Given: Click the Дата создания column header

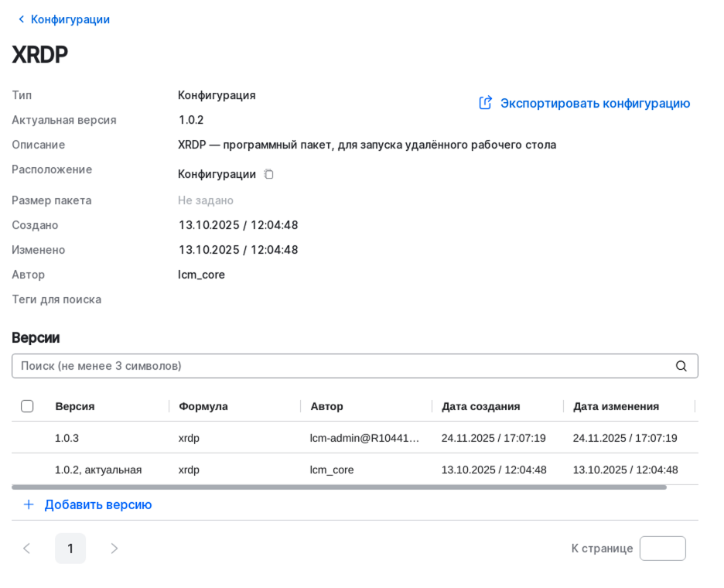Looking at the screenshot, I should click(x=480, y=405).
